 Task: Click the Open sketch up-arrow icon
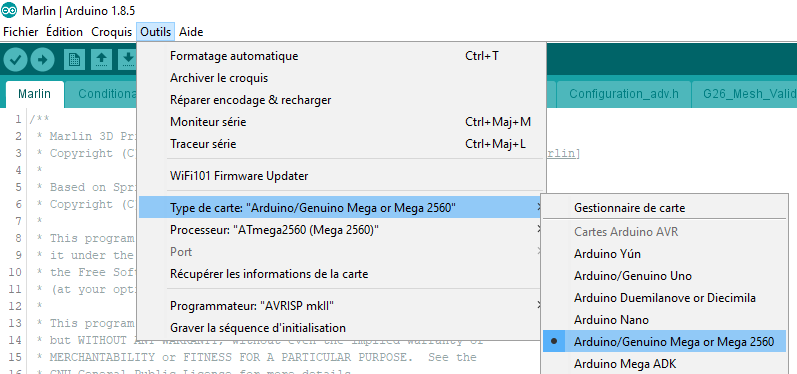[x=101, y=60]
